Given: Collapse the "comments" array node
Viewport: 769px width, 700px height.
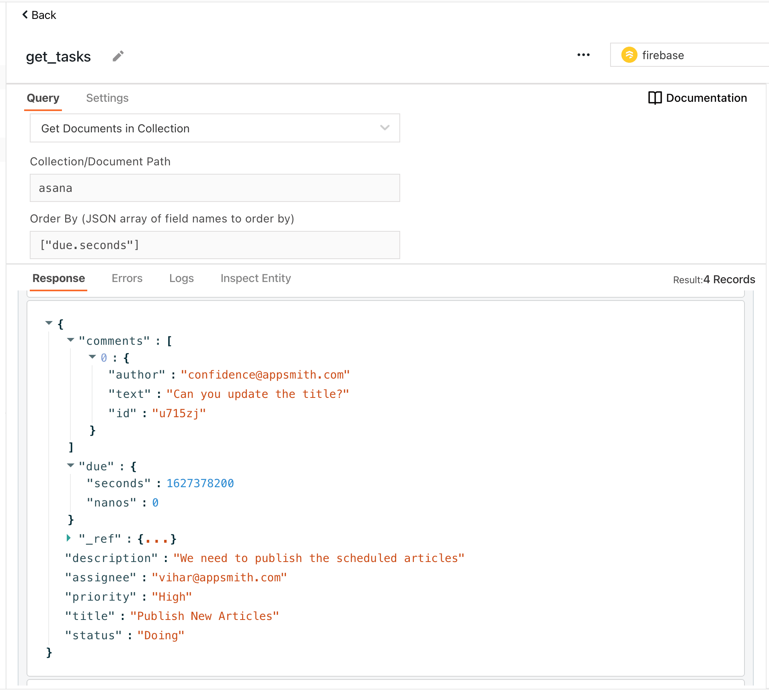Looking at the screenshot, I should [x=71, y=340].
